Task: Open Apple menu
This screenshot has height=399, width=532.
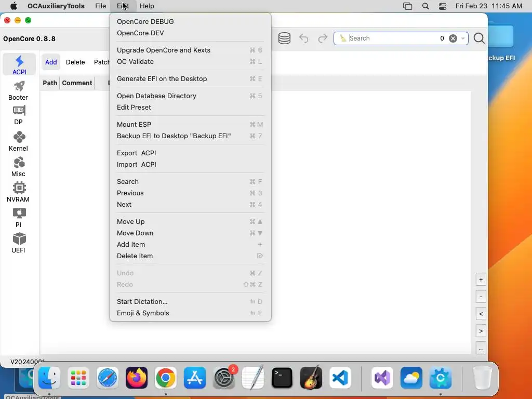Action: click(x=14, y=6)
